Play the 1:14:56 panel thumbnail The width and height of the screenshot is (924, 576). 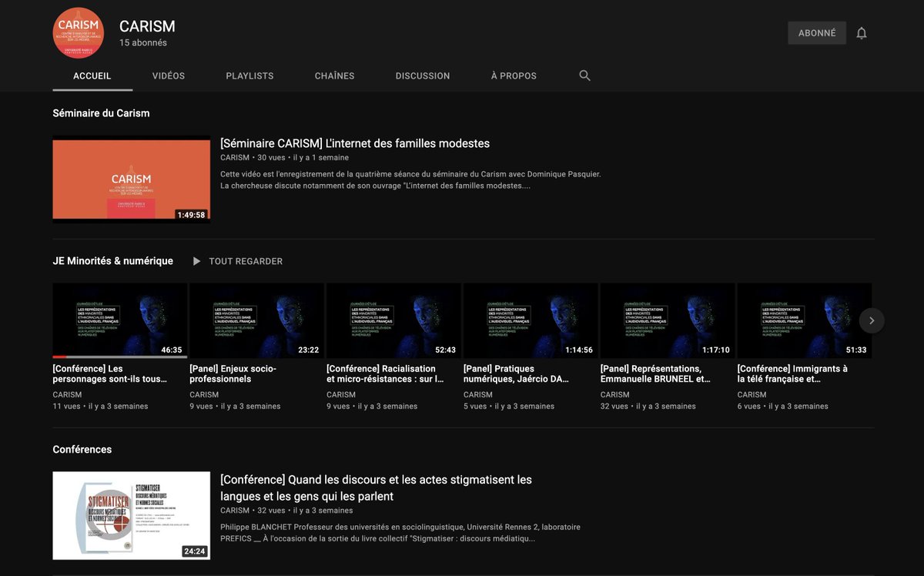coord(531,320)
